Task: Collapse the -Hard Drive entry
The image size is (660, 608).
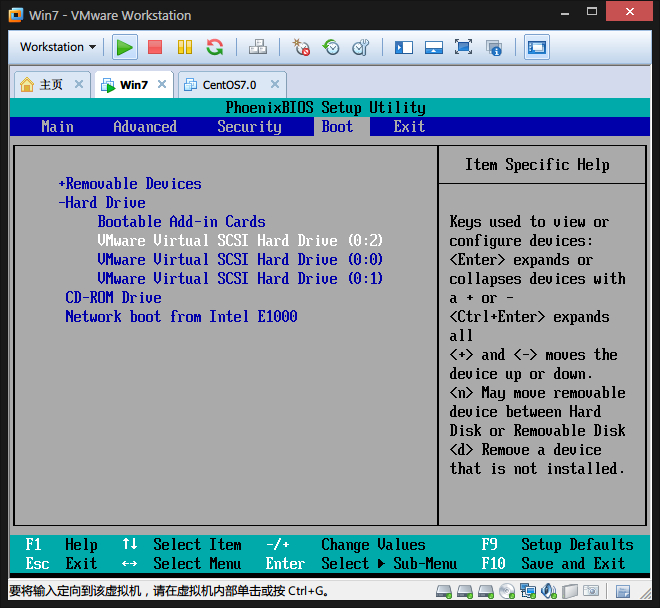Action: pyautogui.click(x=102, y=203)
